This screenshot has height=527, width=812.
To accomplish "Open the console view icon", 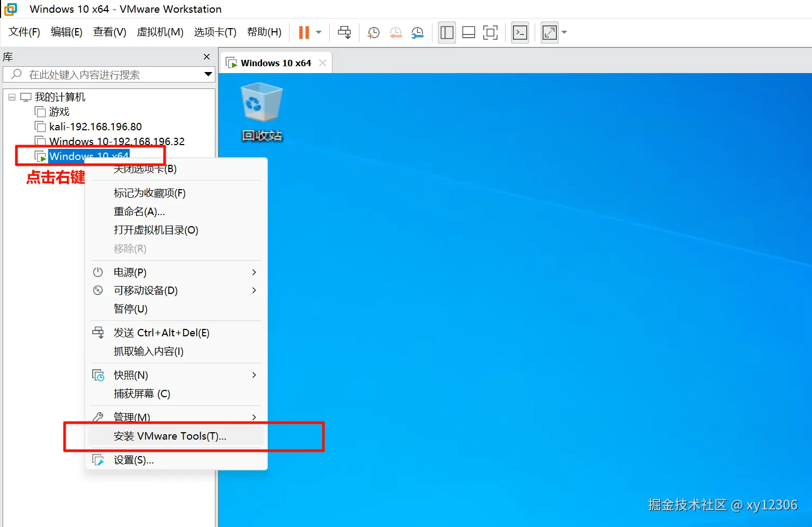I will (520, 32).
